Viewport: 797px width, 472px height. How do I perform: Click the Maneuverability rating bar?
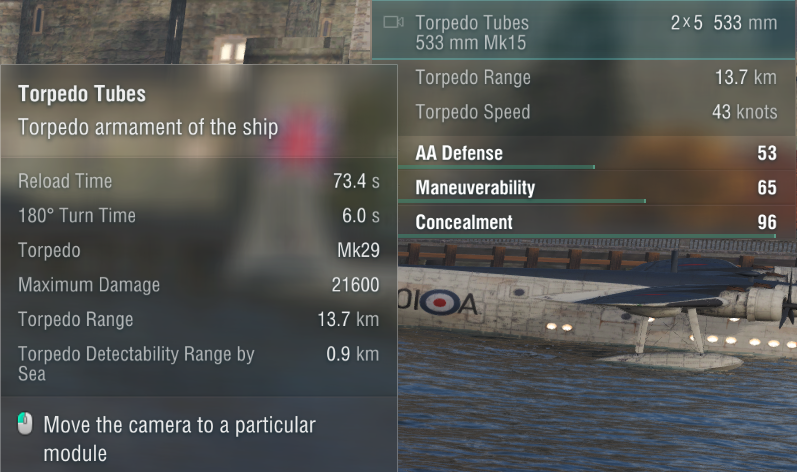point(530,201)
